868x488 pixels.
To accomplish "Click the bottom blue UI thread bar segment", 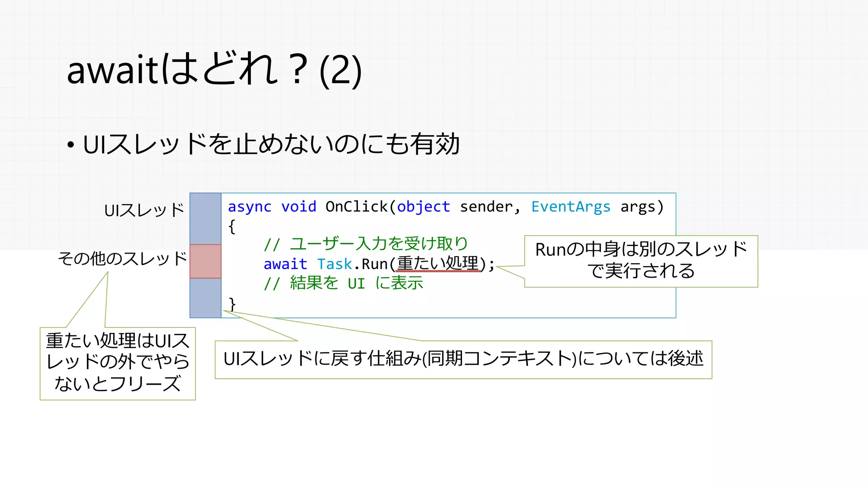I will 206,298.
